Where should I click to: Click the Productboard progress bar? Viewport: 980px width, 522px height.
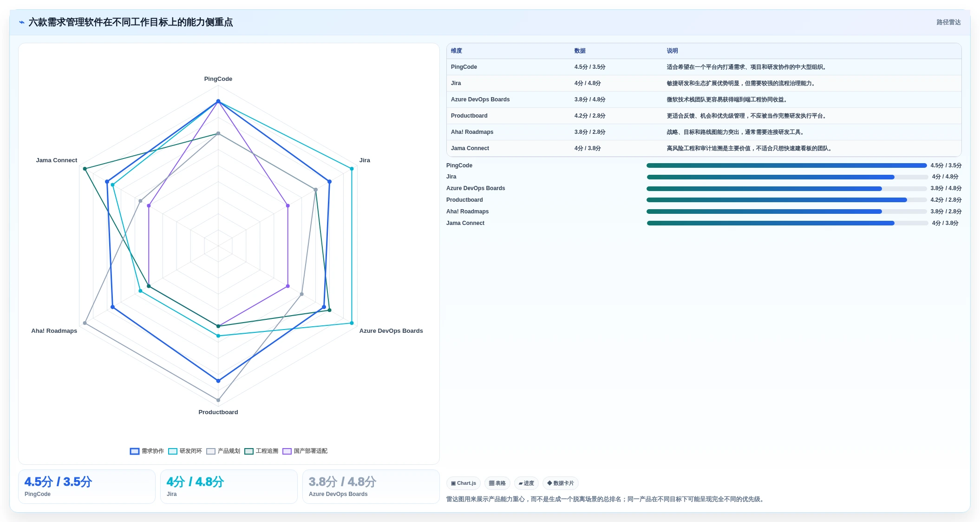787,200
